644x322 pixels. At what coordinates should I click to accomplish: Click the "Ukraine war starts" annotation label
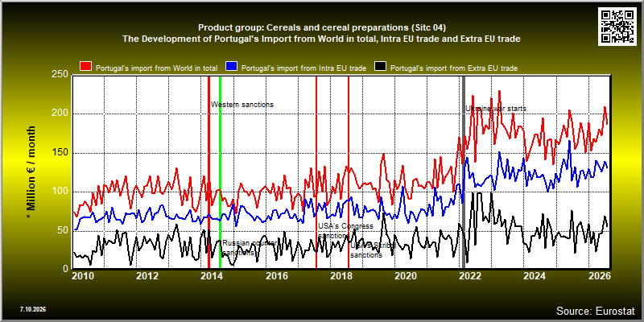(x=496, y=109)
